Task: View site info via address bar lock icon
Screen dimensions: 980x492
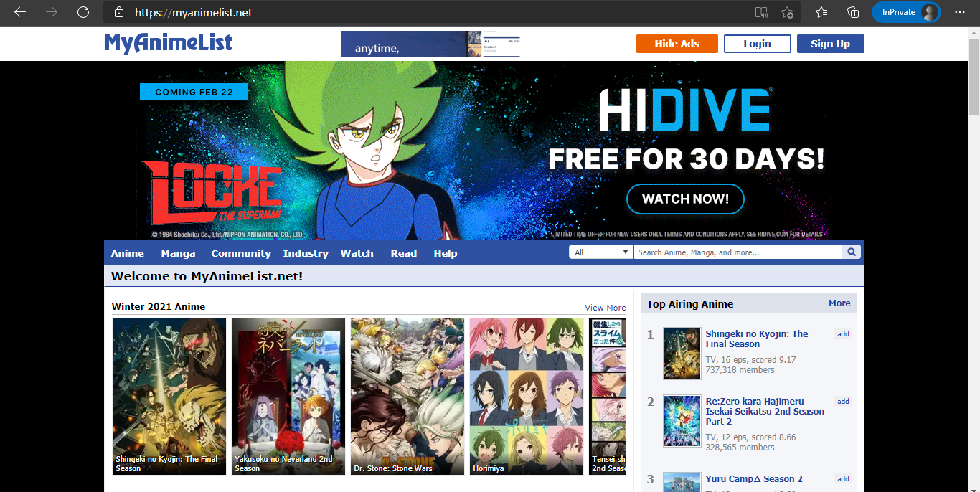Action: coord(119,12)
